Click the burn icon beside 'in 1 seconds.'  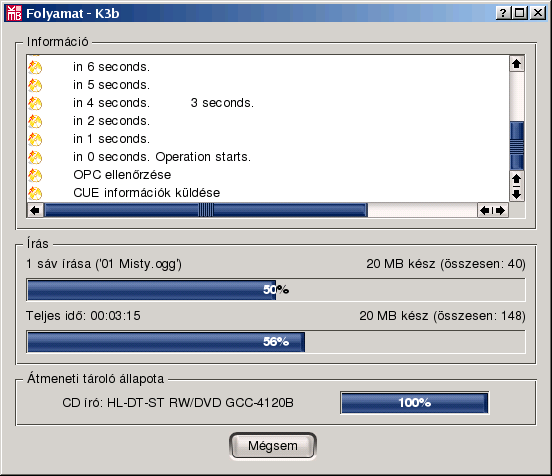click(x=35, y=139)
